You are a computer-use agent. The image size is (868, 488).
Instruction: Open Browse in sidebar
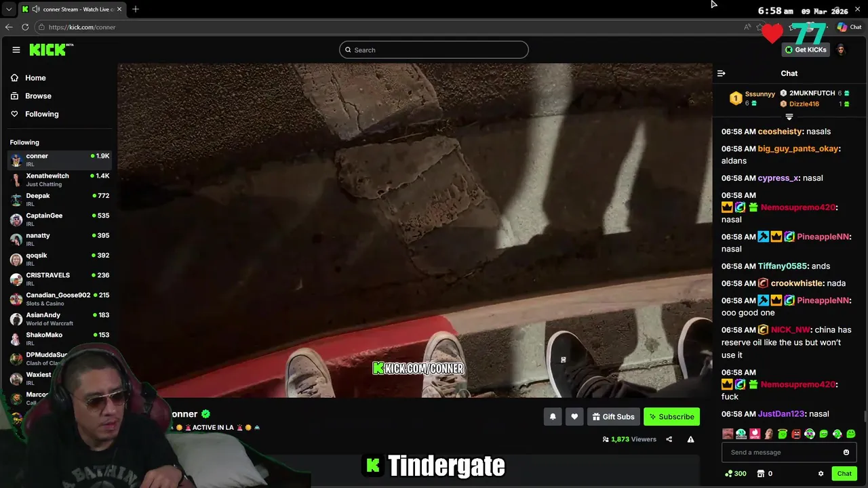[38, 96]
